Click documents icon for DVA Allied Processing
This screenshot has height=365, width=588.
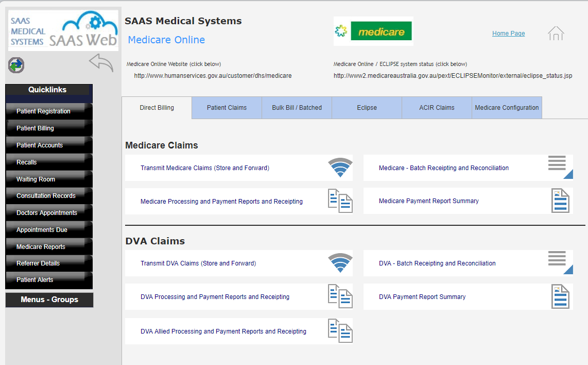point(340,331)
